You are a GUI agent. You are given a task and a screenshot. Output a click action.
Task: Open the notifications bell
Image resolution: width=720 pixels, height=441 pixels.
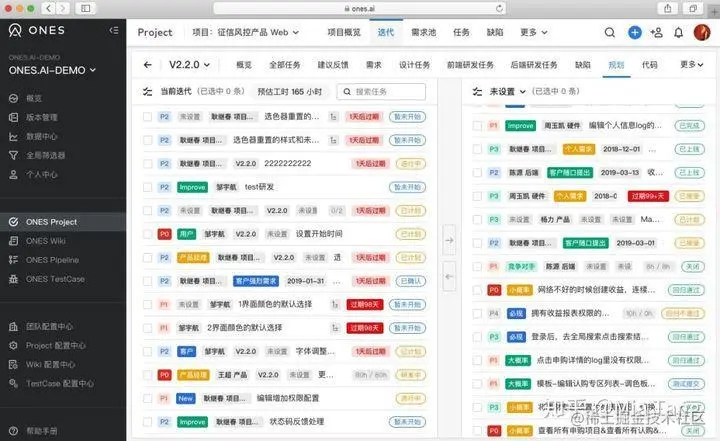678,33
